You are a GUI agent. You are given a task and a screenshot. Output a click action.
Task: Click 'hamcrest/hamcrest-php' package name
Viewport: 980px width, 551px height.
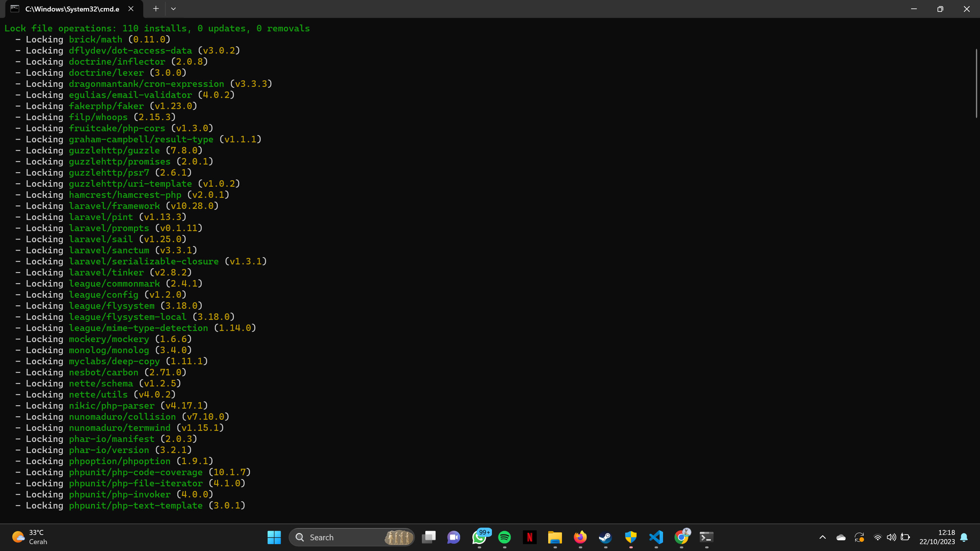pyautogui.click(x=125, y=195)
